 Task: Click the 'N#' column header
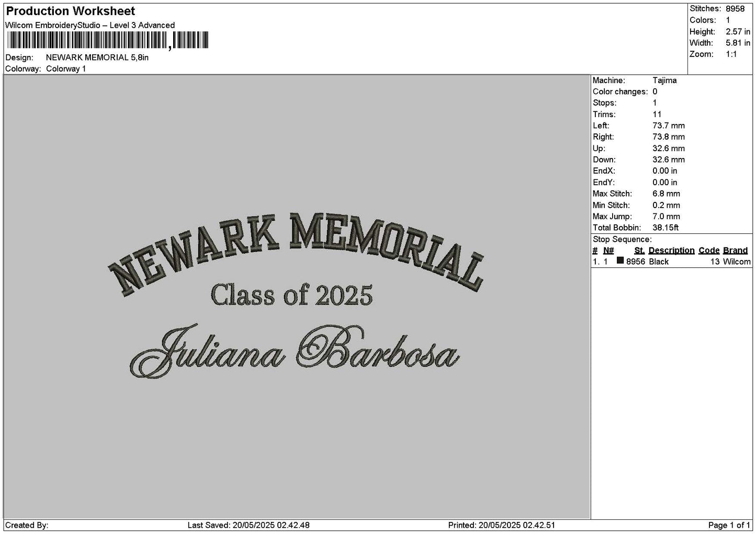coord(608,251)
